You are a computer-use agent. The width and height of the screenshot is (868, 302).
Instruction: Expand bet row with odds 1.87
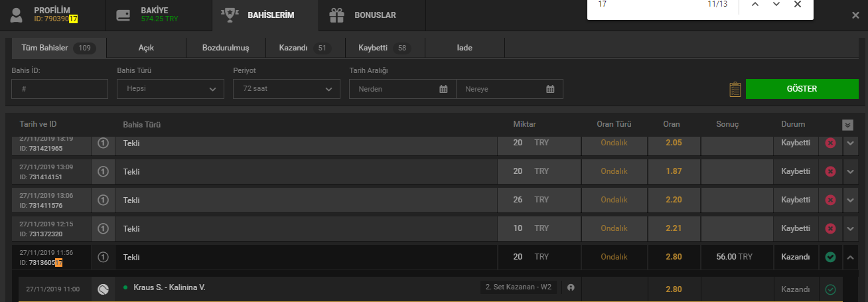(x=851, y=171)
